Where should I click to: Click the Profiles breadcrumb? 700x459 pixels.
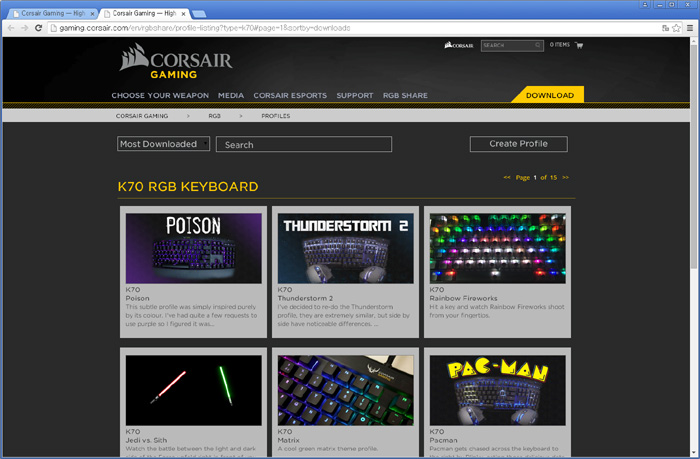click(x=275, y=116)
